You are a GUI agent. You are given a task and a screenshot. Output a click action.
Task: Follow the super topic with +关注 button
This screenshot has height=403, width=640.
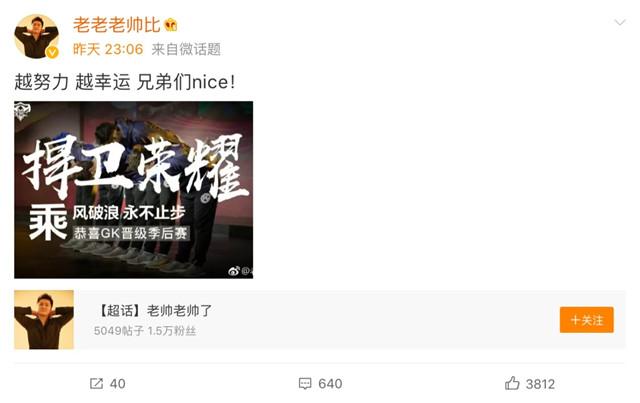click(x=587, y=320)
